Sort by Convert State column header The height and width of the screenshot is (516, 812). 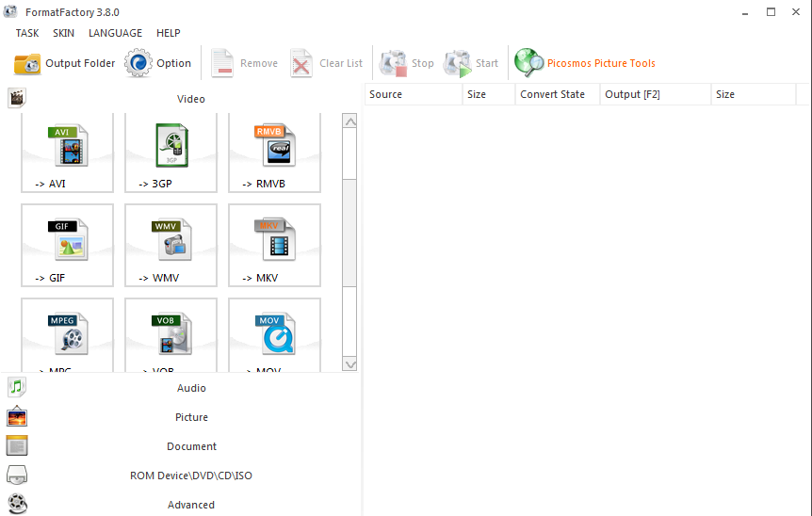pyautogui.click(x=558, y=94)
